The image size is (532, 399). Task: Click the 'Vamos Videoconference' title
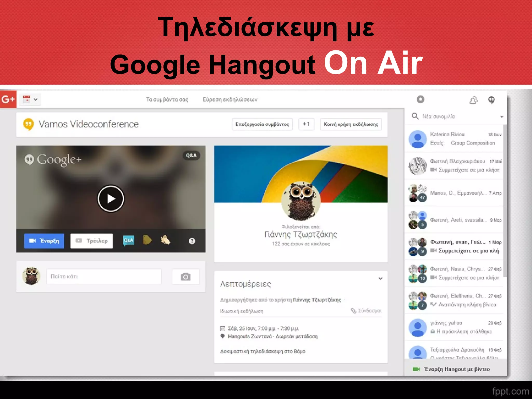89,124
